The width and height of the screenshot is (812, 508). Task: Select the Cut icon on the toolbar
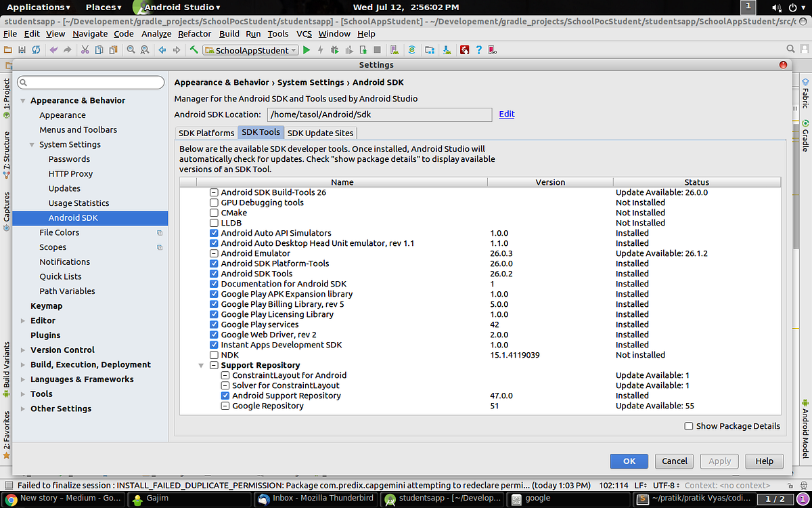tap(85, 49)
